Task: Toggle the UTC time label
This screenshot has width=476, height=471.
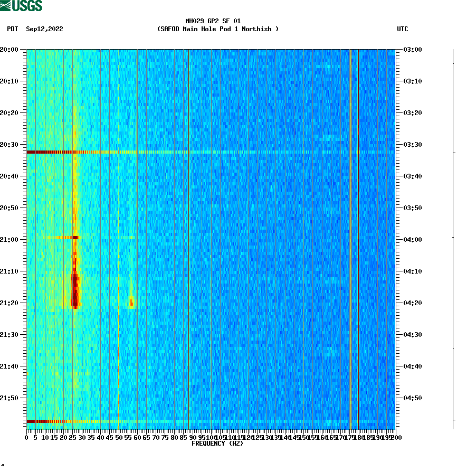Action: (404, 29)
